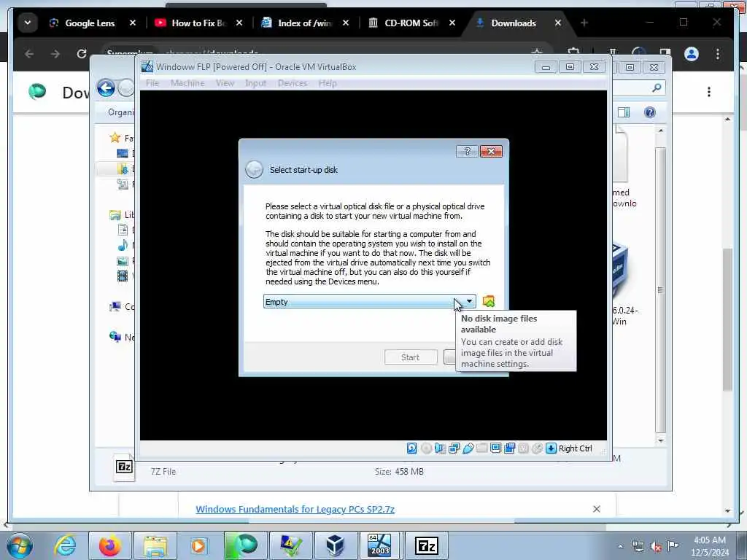Open the tab search dropdown in browser
This screenshot has width=747, height=560.
click(28, 23)
